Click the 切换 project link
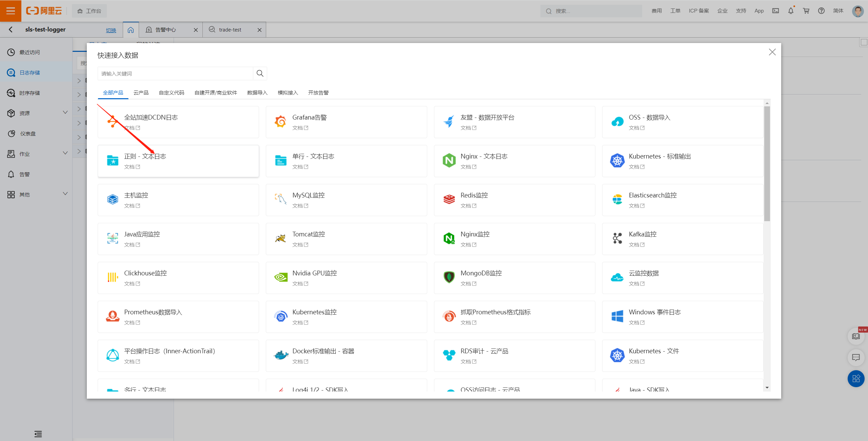 click(111, 30)
